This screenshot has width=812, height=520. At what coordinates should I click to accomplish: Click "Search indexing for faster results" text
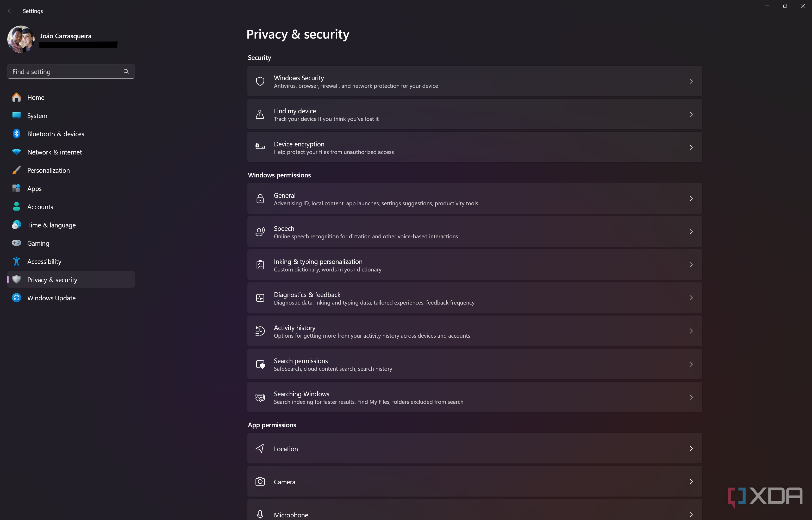(368, 402)
